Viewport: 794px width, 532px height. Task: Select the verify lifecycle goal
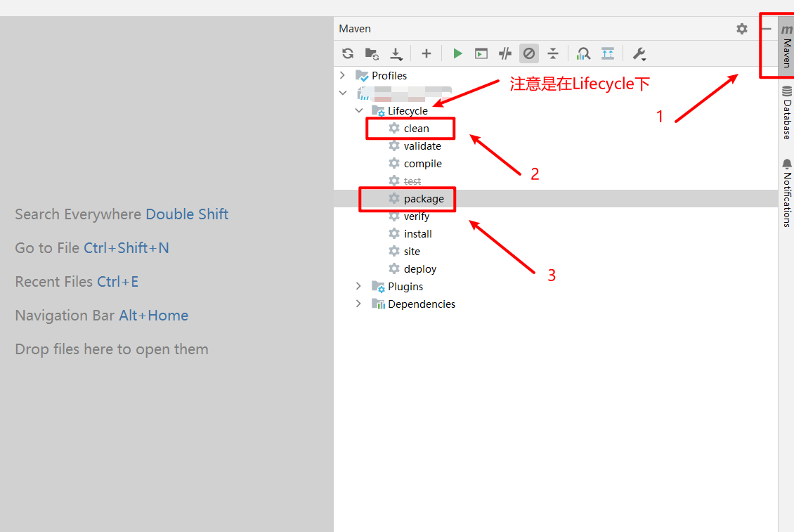(x=417, y=216)
